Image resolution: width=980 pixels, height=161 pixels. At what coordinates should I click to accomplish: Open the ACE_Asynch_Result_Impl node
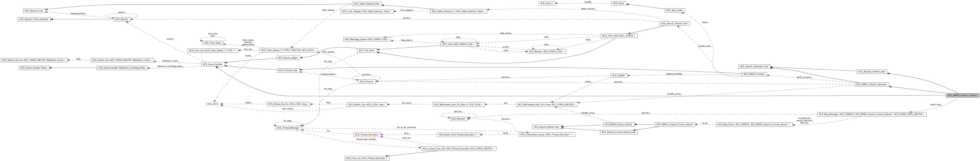546,127
